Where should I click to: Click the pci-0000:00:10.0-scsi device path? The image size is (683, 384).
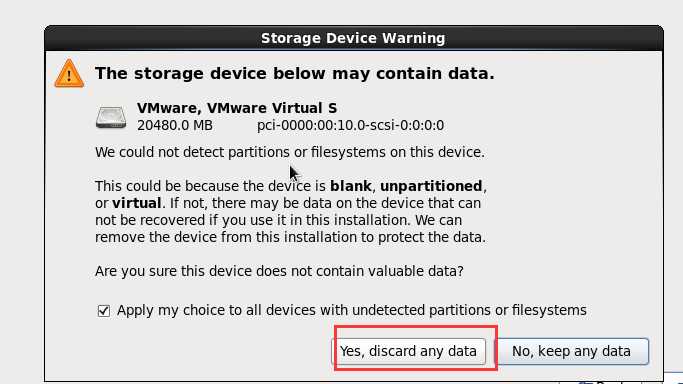(x=350, y=125)
